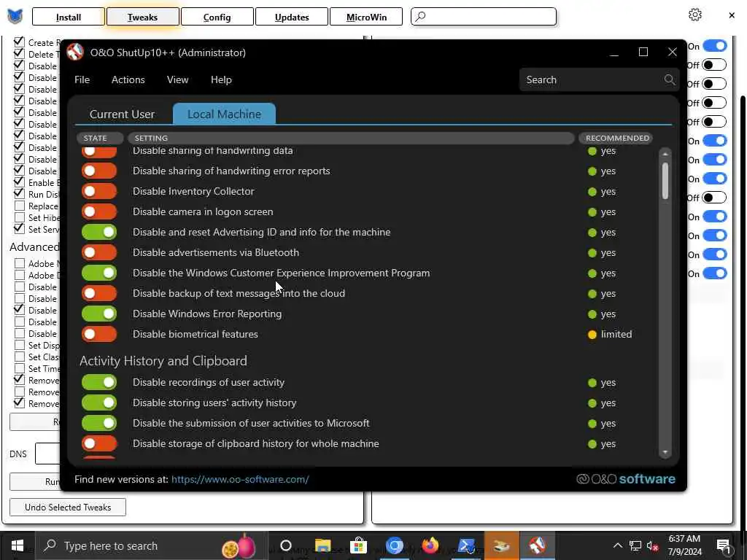Open PowerShell from taskbar

(x=466, y=545)
